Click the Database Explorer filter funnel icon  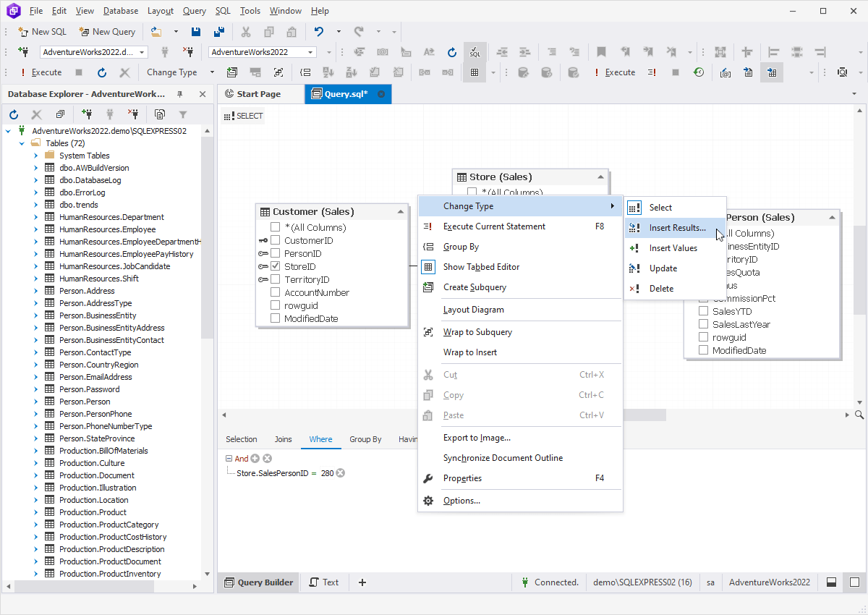pos(183,114)
